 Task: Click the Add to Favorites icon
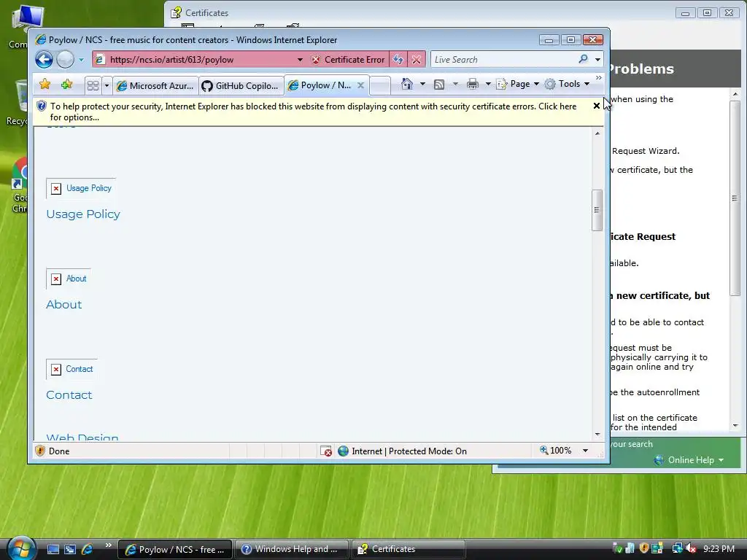[66, 85]
